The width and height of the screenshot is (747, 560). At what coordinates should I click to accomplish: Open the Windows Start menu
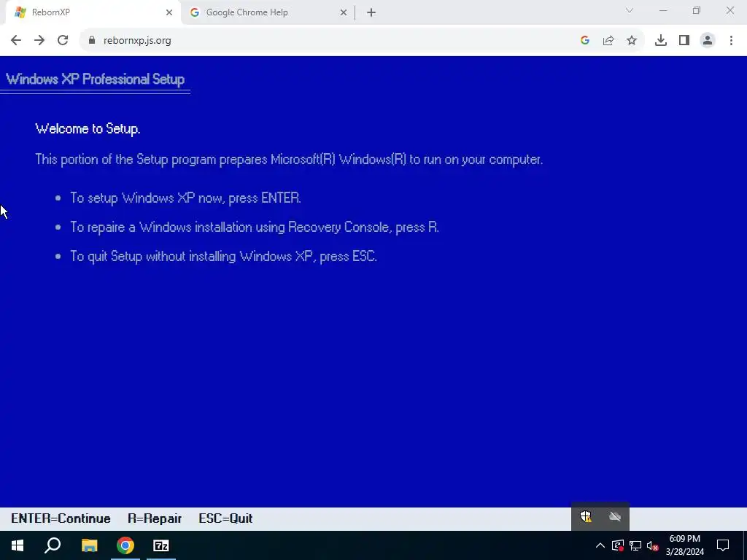tap(18, 545)
